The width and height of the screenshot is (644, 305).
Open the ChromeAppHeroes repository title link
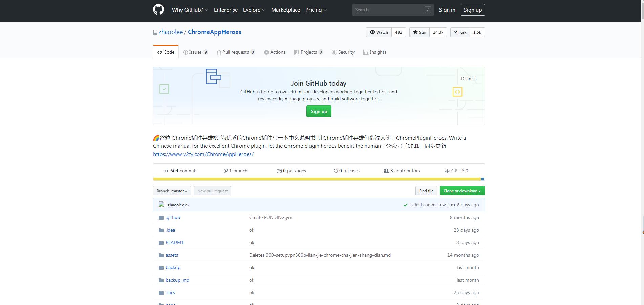coord(215,32)
